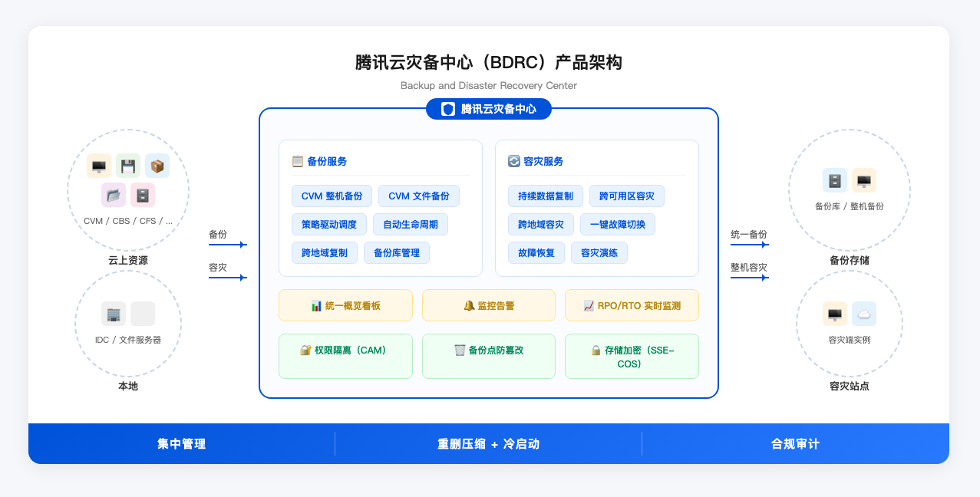Click the cloud icon in 容灾站点 circle

point(864,314)
